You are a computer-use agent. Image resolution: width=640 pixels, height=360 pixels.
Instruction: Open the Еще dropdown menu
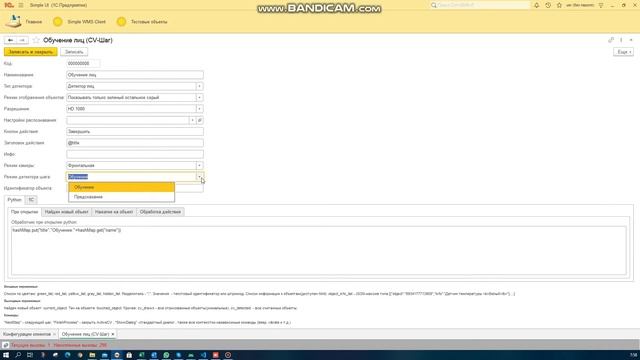(623, 52)
